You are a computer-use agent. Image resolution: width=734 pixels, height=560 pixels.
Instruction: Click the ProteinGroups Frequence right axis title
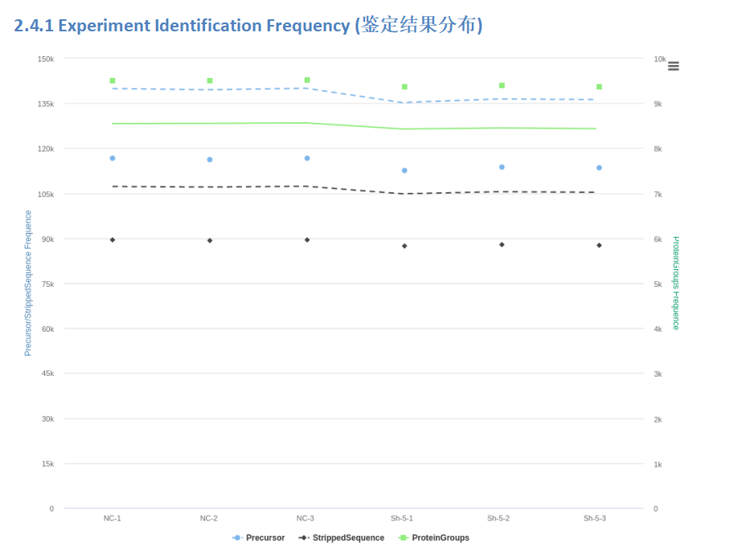pos(676,283)
